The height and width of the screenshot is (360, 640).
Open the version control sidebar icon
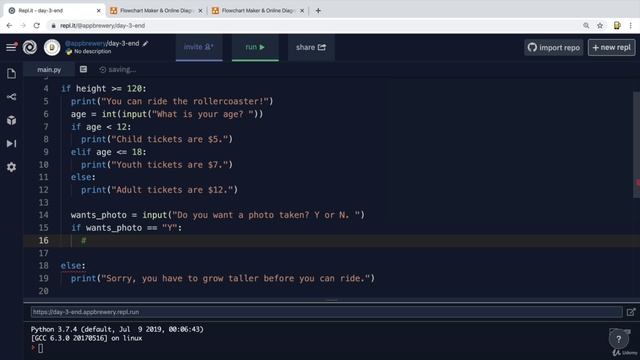click(x=11, y=97)
